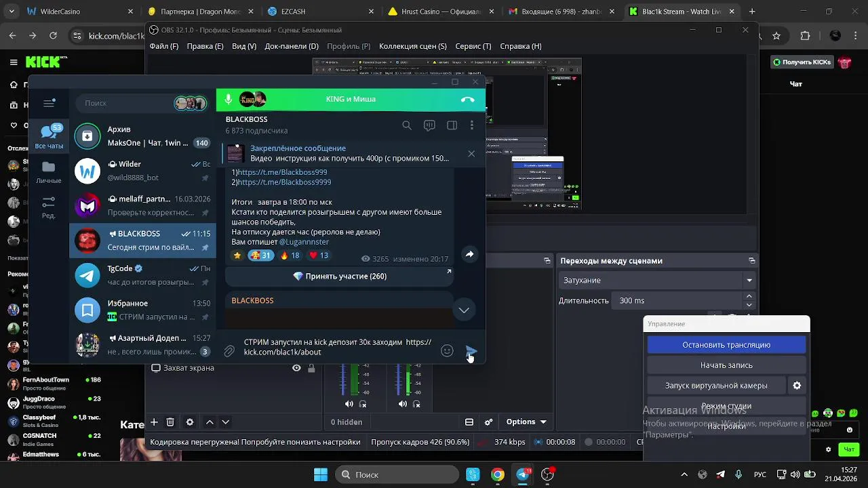Screen dimensions: 868x488
Task: Select the Все чаты folder in Telegram
Action: 49,137
